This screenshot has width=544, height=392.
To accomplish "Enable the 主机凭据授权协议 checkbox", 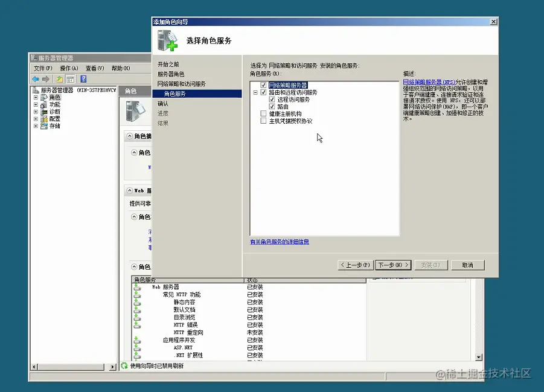I will click(263, 121).
